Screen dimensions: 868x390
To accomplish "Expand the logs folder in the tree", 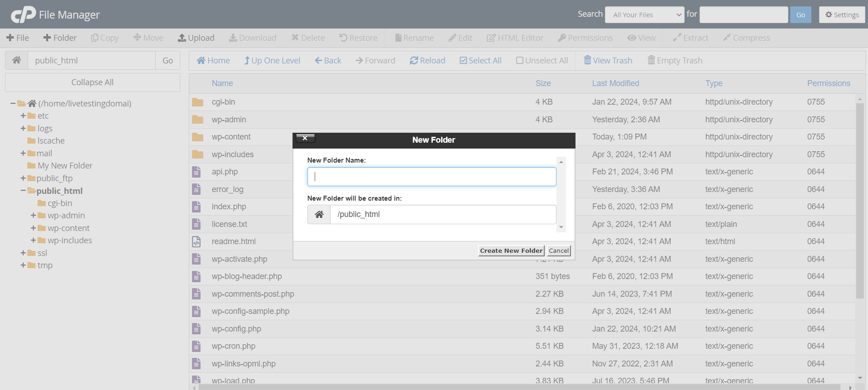I will coord(23,129).
